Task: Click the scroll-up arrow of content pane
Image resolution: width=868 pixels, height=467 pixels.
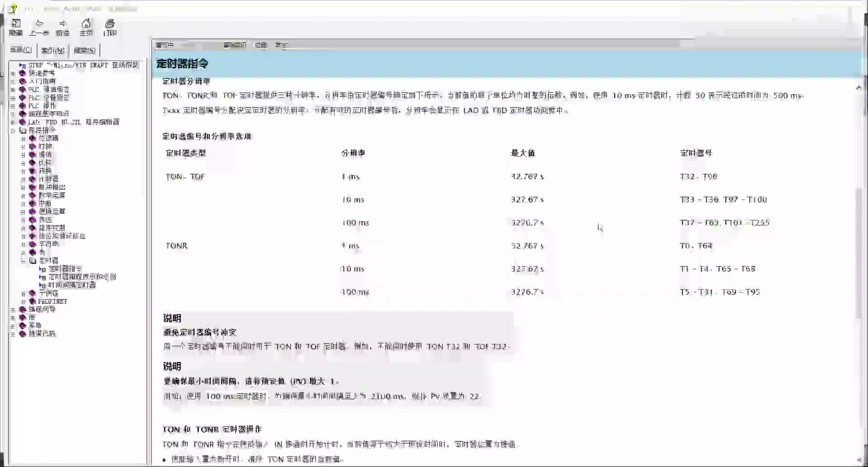Action: click(859, 88)
